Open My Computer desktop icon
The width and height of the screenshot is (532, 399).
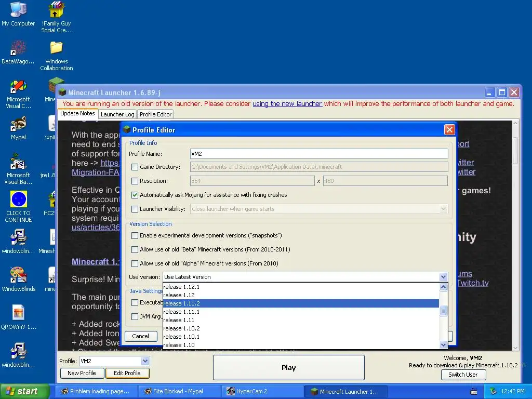click(x=18, y=14)
